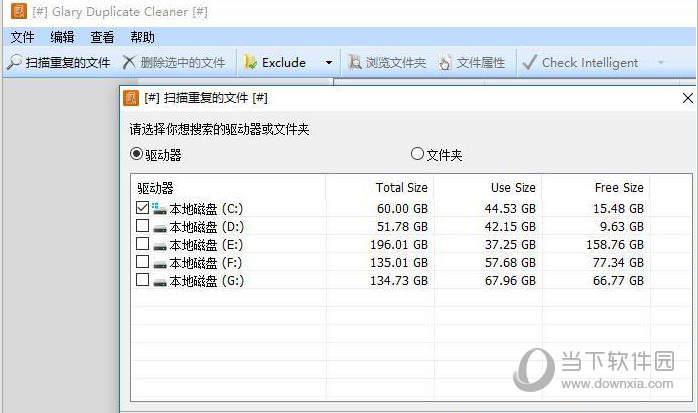Image resolution: width=698 pixels, height=413 pixels.
Task: Click the Exclude folder icon
Action: [250, 62]
